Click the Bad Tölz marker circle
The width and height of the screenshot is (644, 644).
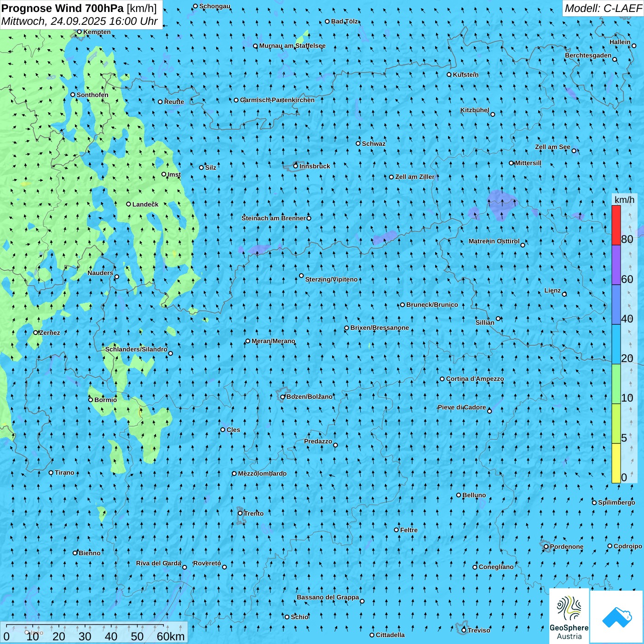pos(327,21)
